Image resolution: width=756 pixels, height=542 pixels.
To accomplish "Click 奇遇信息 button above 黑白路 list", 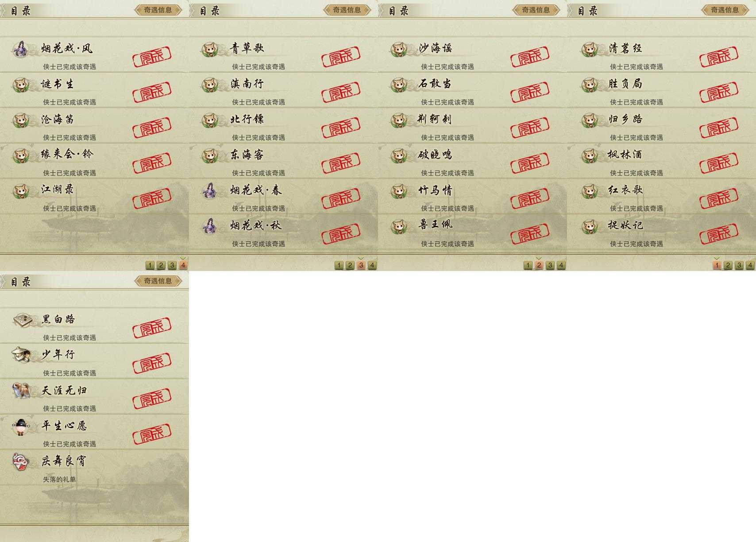I will click(158, 281).
